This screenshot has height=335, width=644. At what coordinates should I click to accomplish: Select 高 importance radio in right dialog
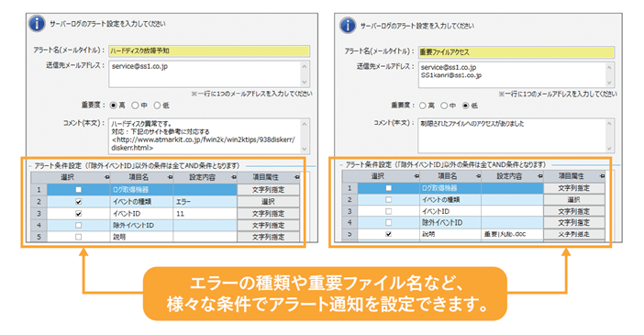click(x=423, y=106)
